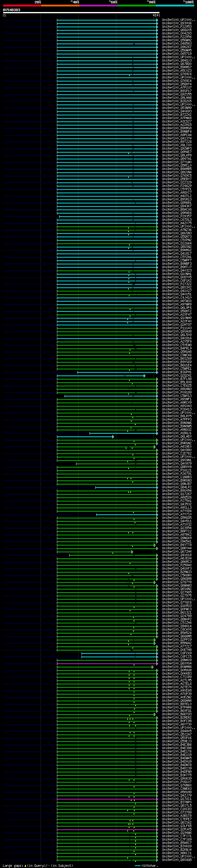Click the purple alignment bar for Q6XVG4
Image resolution: width=197 pixels, height=868 pixels.
(107, 664)
